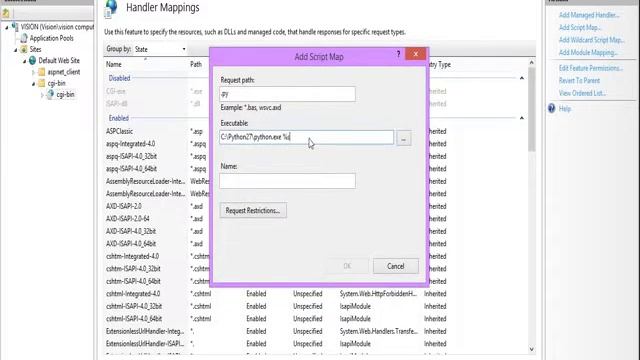Sort by Name column header
This screenshot has height=360, width=640.
[113, 64]
